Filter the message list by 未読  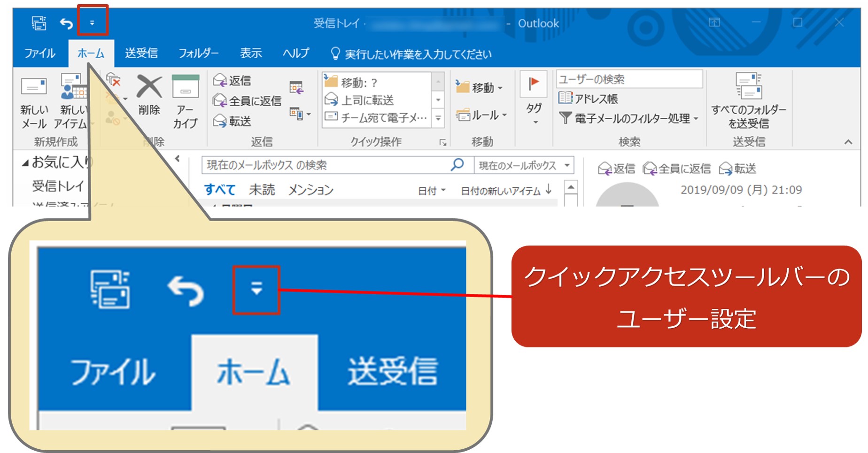(x=262, y=190)
